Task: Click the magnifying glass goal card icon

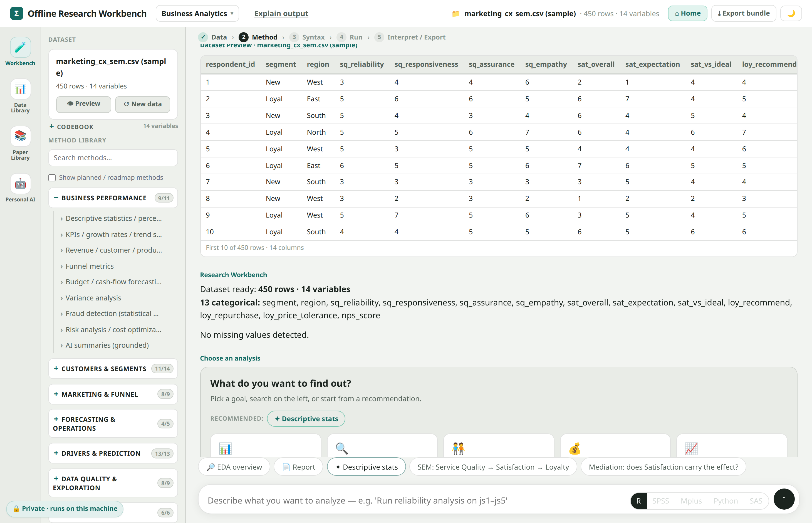Action: pyautogui.click(x=342, y=449)
